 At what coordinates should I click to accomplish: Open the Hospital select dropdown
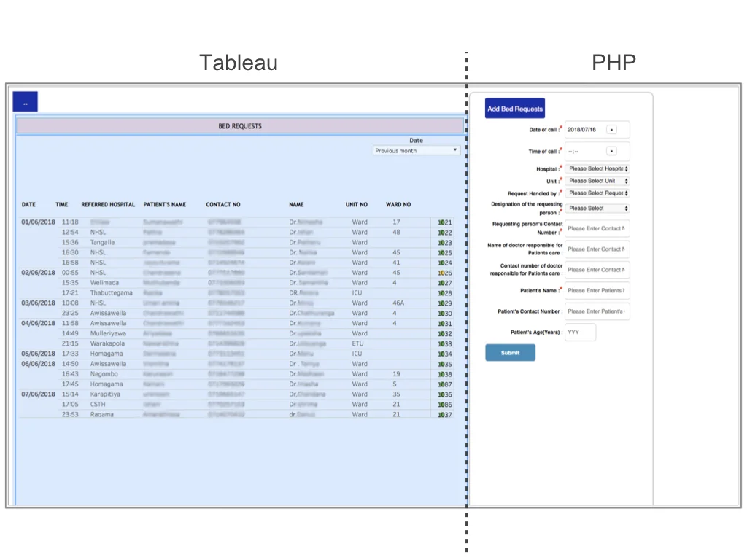click(597, 168)
